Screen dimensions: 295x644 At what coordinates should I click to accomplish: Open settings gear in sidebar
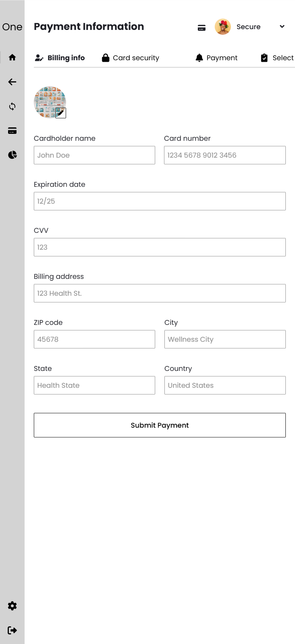(12, 606)
